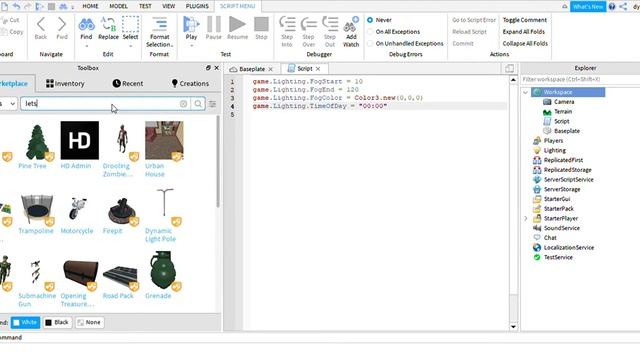Screen dimensions: 640x360
Task: Open the HOME ribbon tab
Action: pos(90,6)
